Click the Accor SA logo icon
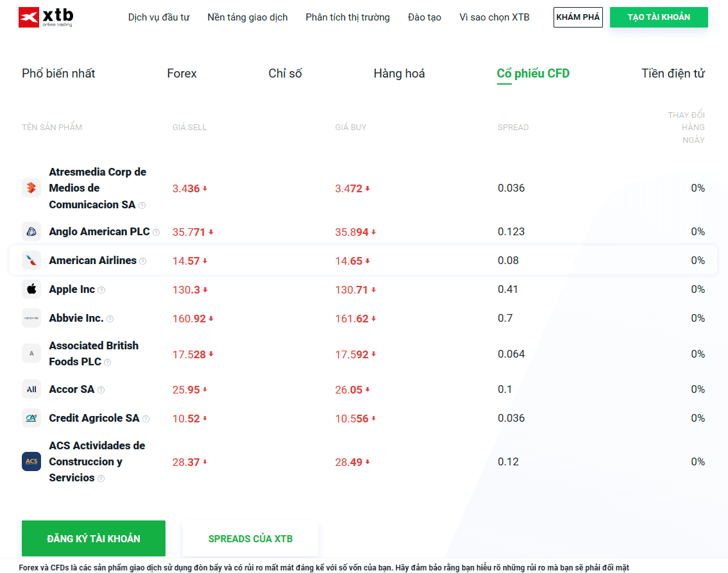The height and width of the screenshot is (573, 728). [31, 389]
